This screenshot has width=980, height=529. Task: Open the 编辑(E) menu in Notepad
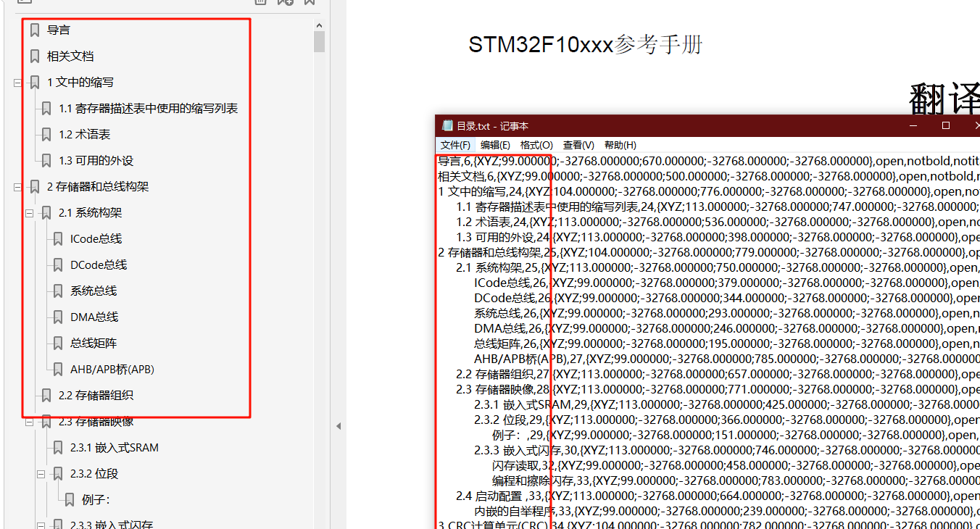495,145
